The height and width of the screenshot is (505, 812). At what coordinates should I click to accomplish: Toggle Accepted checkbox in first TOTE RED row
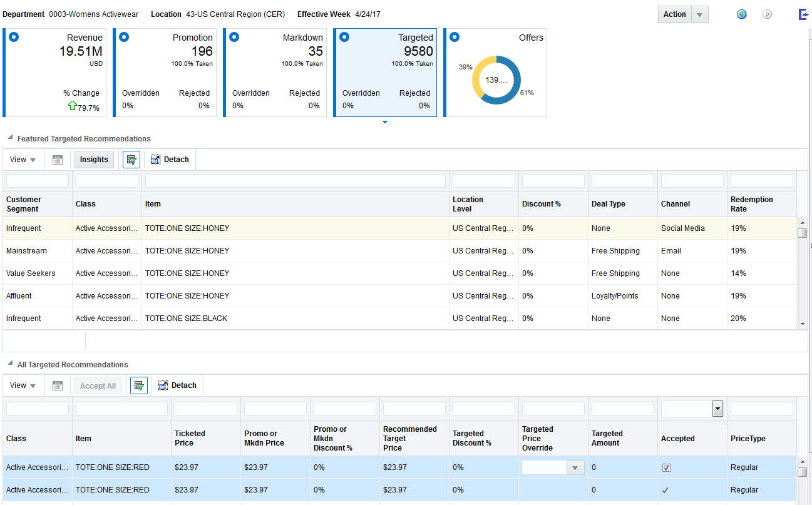pyautogui.click(x=666, y=467)
